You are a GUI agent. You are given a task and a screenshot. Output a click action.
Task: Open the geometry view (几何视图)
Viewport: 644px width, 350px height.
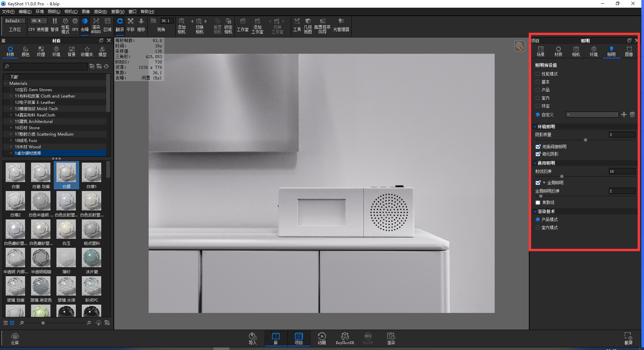click(x=308, y=26)
